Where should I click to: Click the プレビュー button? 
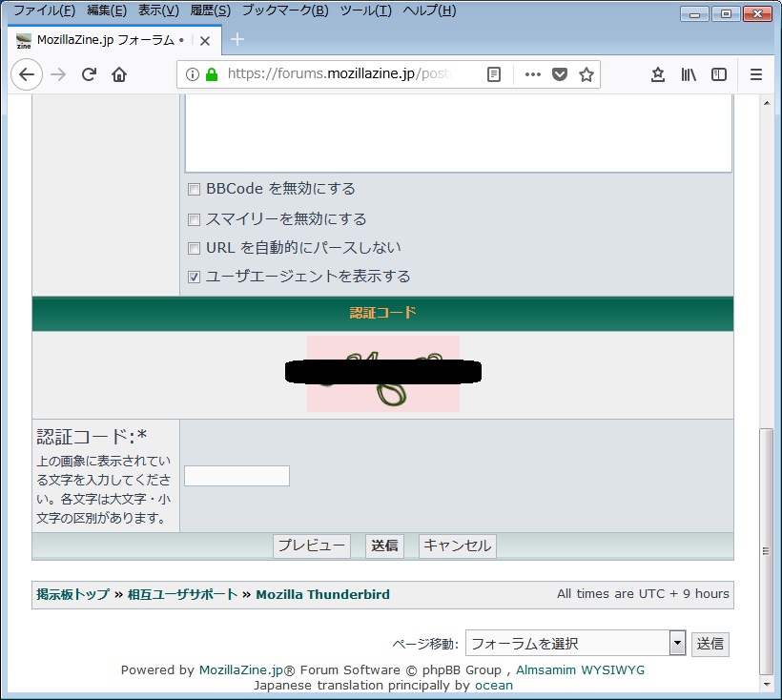click(x=312, y=546)
